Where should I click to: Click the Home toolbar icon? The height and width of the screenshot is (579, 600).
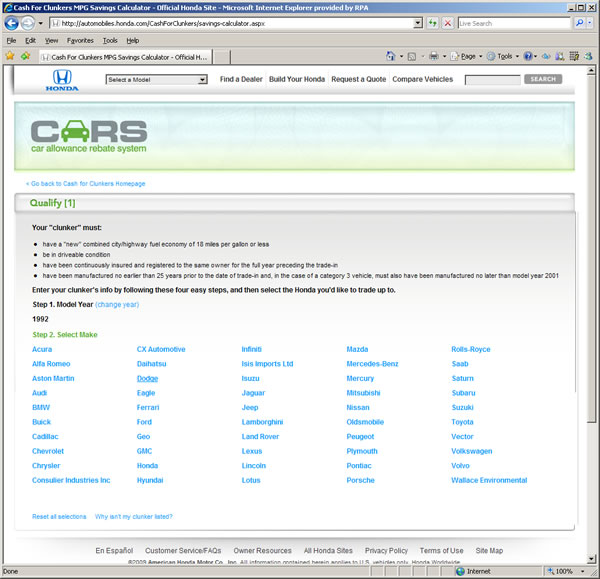click(x=390, y=56)
